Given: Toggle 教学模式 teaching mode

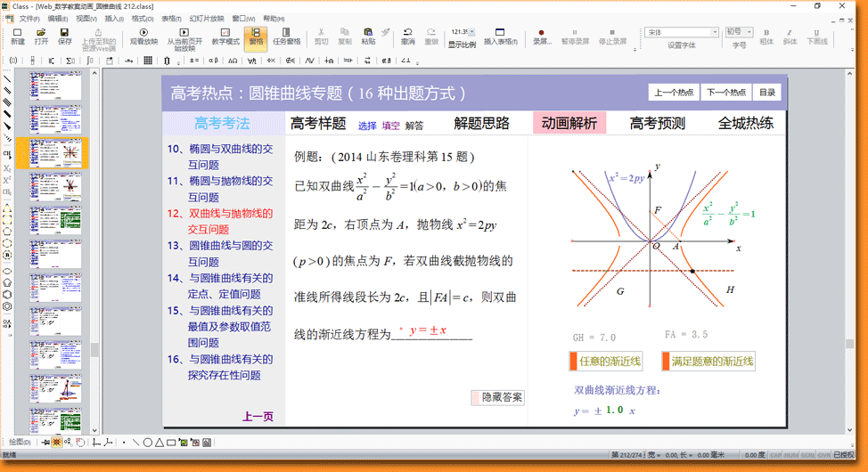Looking at the screenshot, I should pyautogui.click(x=225, y=36).
